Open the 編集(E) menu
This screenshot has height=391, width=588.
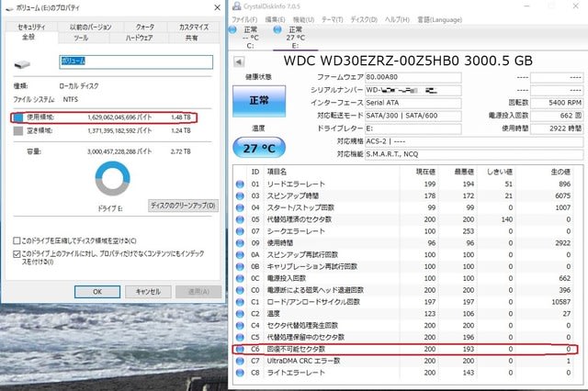point(275,19)
